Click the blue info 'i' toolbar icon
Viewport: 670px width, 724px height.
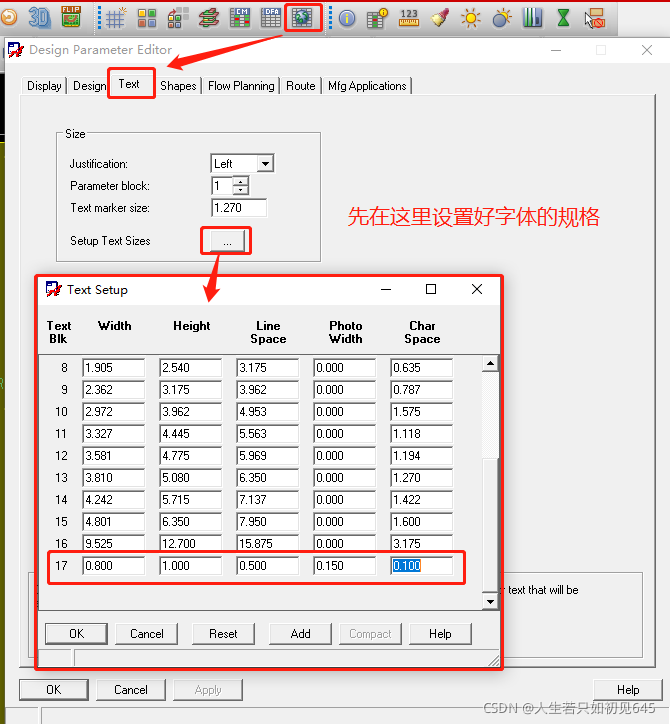click(347, 17)
